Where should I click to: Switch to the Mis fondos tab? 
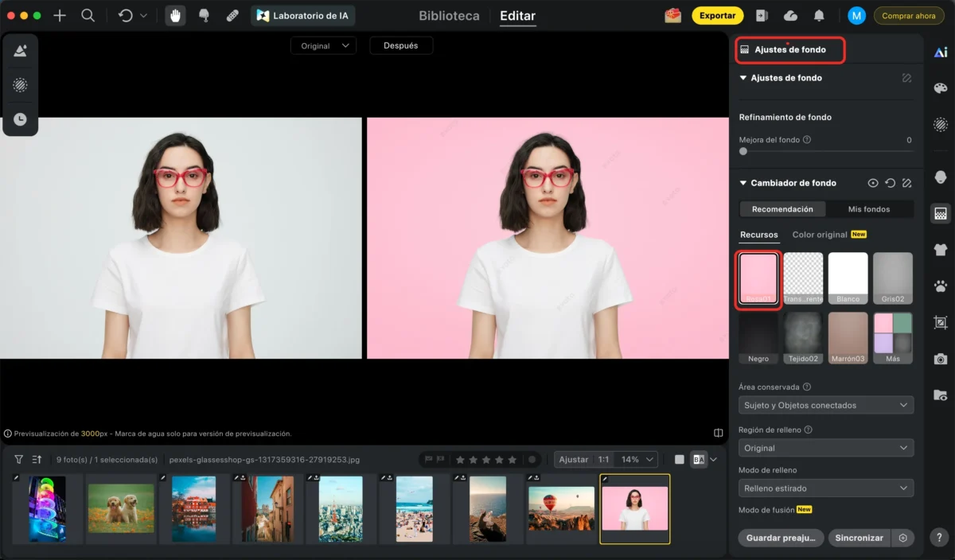click(869, 209)
